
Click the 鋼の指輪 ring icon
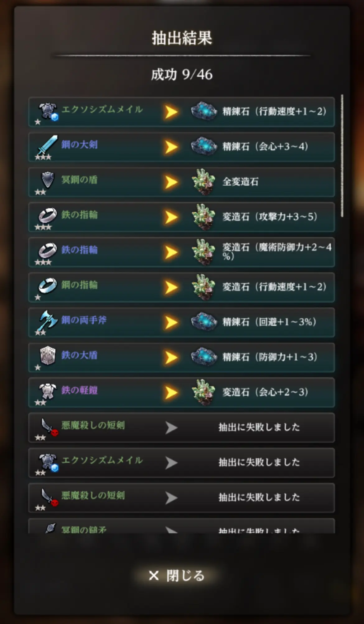tap(48, 286)
